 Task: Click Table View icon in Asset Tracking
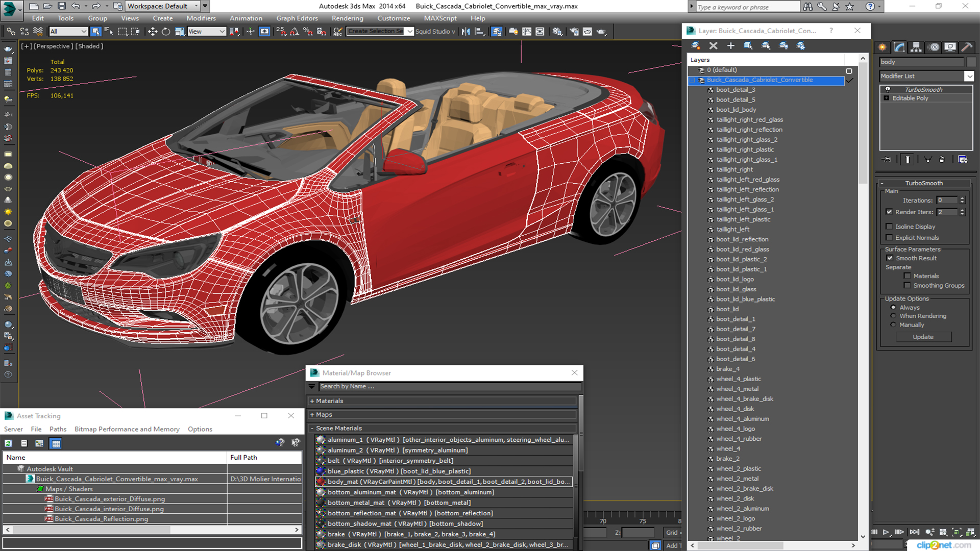click(56, 443)
